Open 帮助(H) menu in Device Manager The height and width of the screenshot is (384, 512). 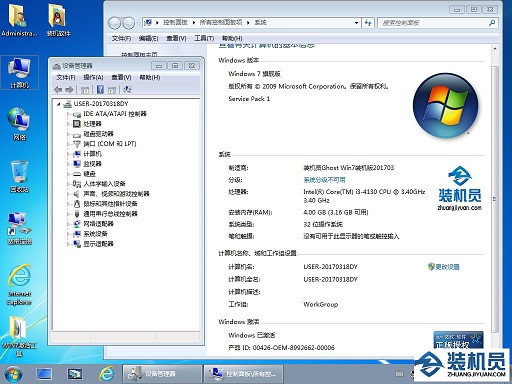click(149, 77)
